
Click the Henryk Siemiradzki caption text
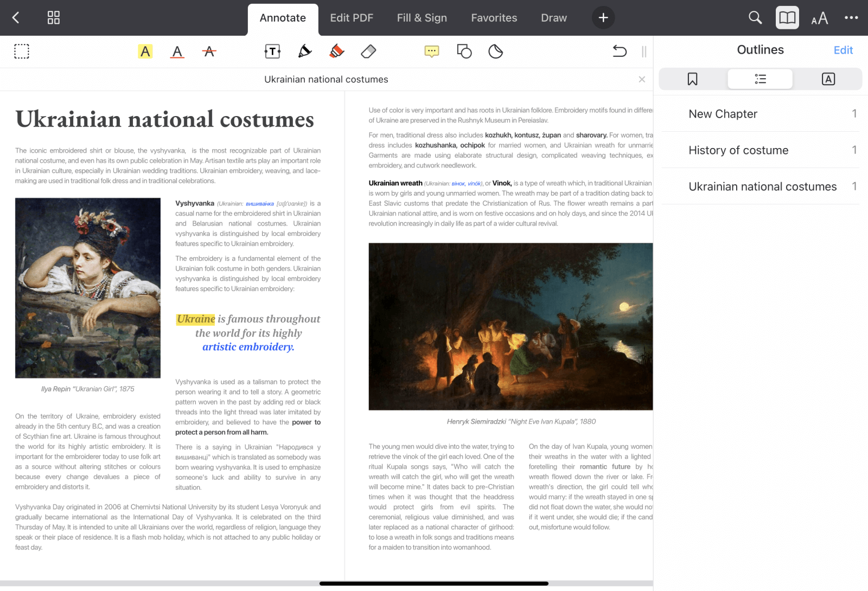pos(521,421)
